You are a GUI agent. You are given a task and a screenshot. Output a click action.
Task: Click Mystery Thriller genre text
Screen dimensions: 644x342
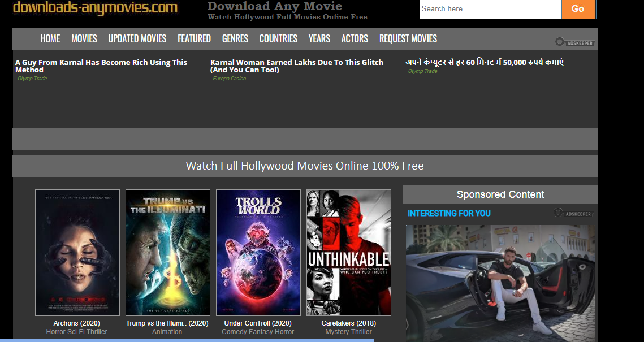349,332
